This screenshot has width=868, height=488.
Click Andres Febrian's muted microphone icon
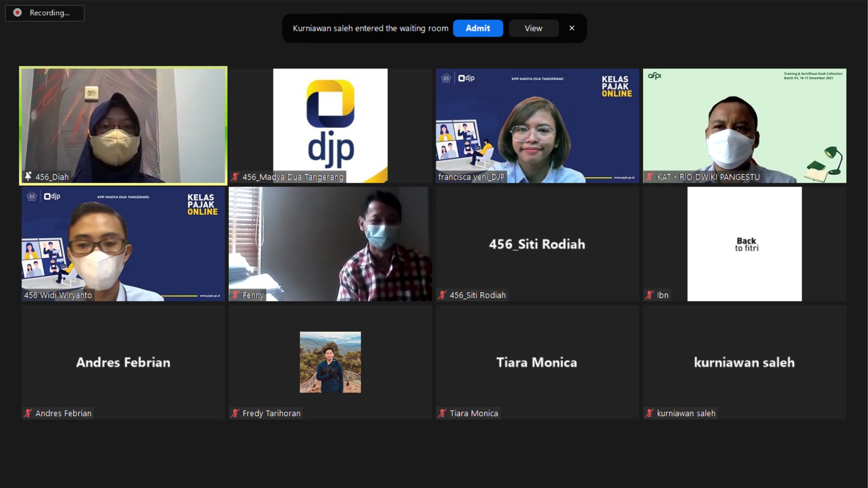pos(28,413)
